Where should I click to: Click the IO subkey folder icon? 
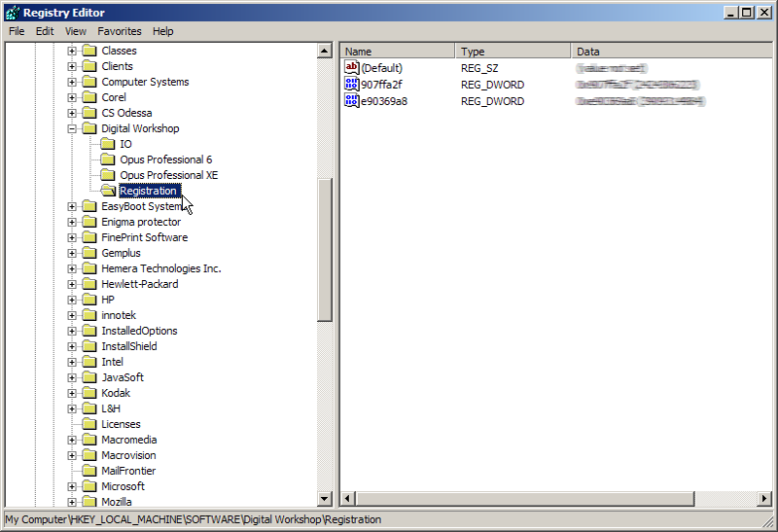pyautogui.click(x=108, y=144)
